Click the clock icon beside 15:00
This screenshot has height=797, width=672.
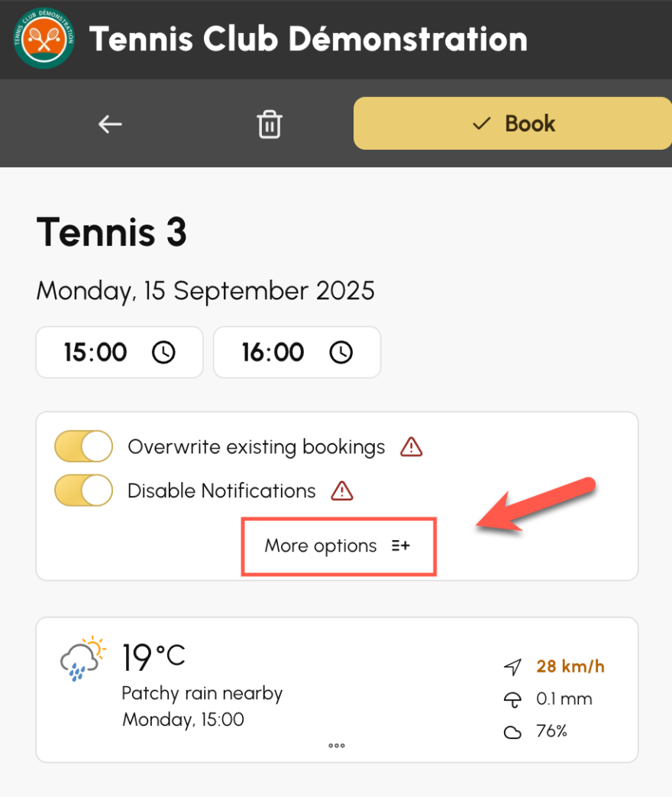pyautogui.click(x=163, y=352)
